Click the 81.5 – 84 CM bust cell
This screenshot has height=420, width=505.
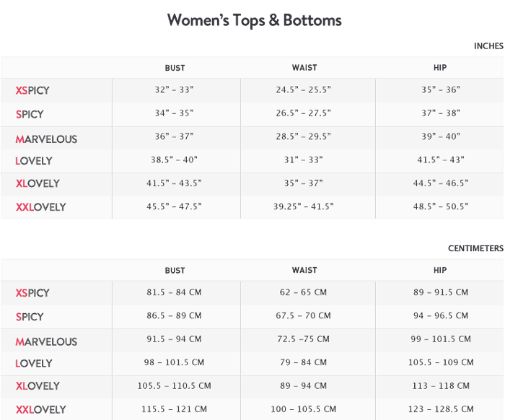click(x=174, y=292)
